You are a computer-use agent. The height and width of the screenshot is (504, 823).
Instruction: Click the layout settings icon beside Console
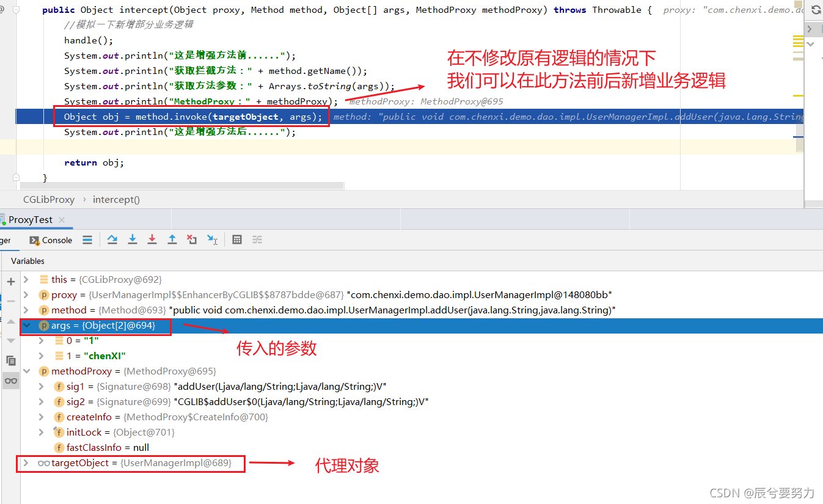click(87, 240)
